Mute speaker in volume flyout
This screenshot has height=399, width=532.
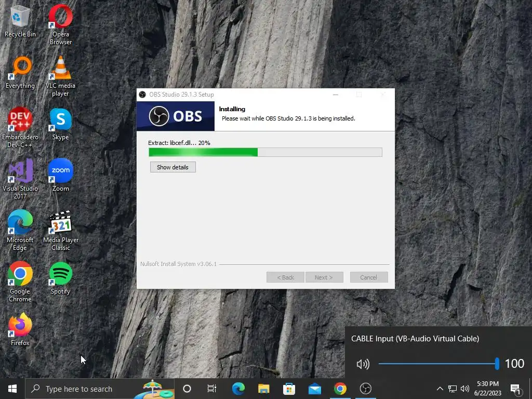click(x=363, y=364)
